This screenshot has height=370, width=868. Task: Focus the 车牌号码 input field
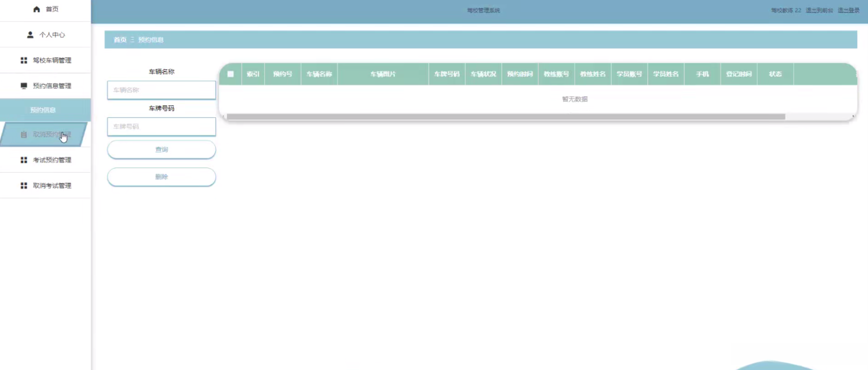161,126
